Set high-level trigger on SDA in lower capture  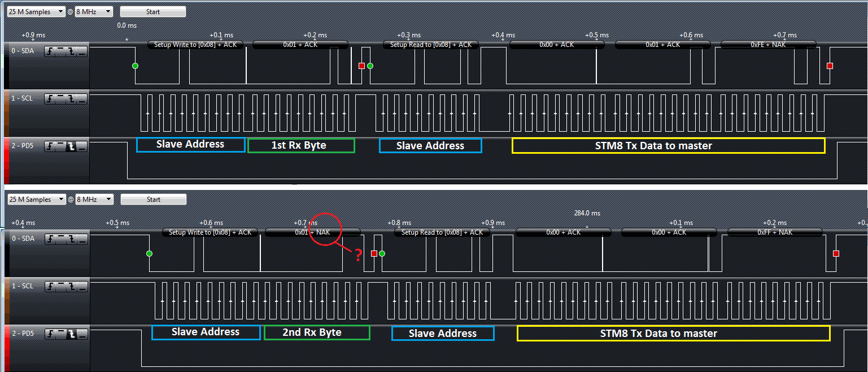[61, 239]
